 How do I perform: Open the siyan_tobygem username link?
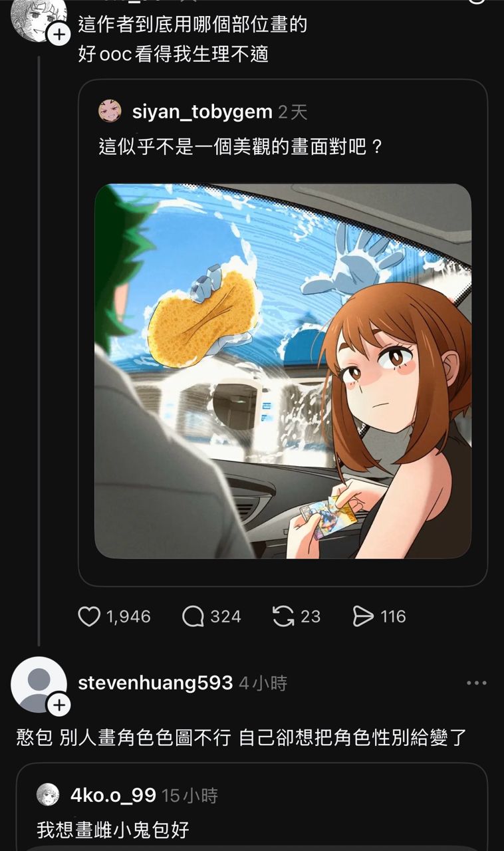[202, 112]
